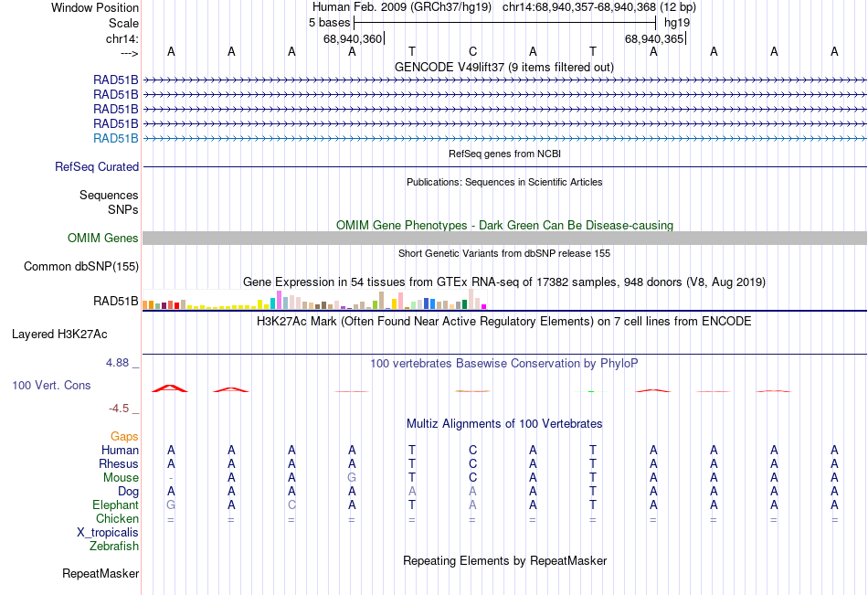Click the chr14: base position label
Screen dimensions: 868x595
122,38
